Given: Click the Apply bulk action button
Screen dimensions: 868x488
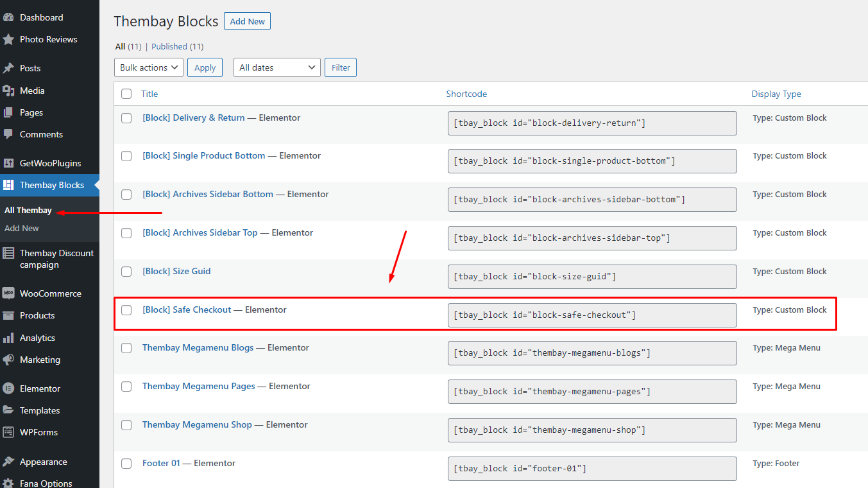Looking at the screenshot, I should tap(205, 67).
